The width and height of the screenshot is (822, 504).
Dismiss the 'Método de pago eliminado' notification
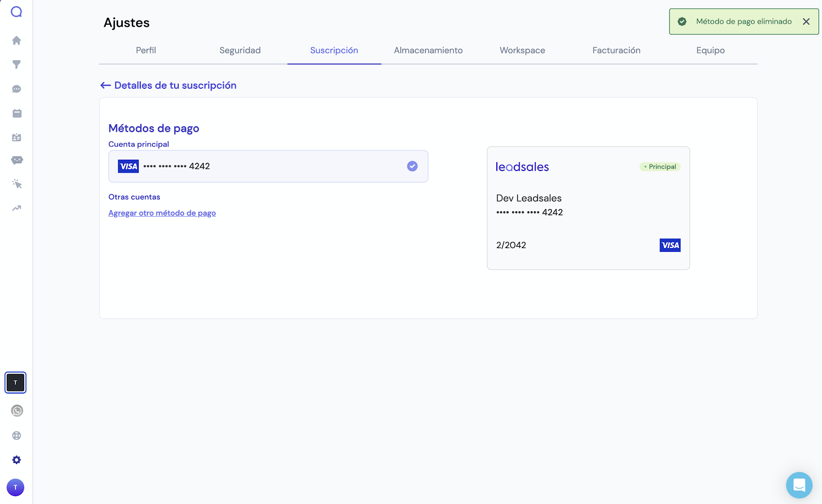coord(806,22)
